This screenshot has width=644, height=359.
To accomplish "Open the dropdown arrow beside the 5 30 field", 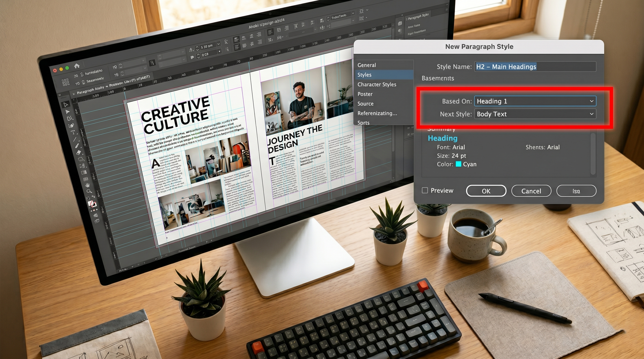I will [218, 44].
